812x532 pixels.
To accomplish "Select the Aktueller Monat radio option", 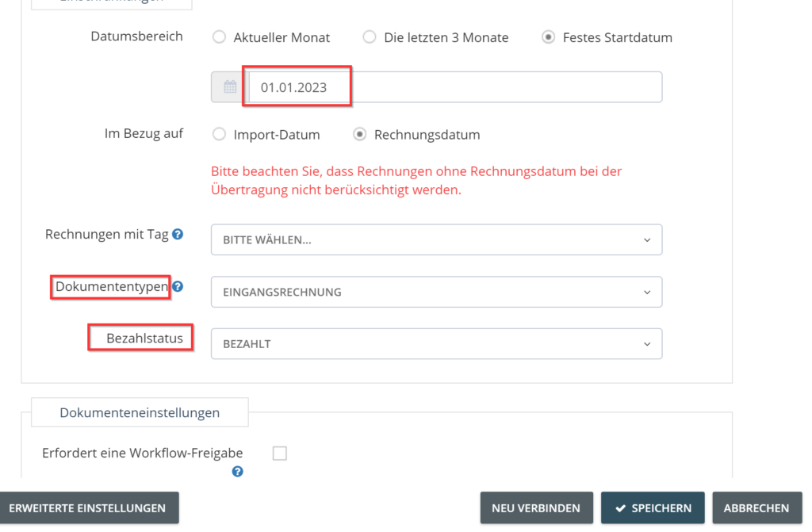I will 219,37.
